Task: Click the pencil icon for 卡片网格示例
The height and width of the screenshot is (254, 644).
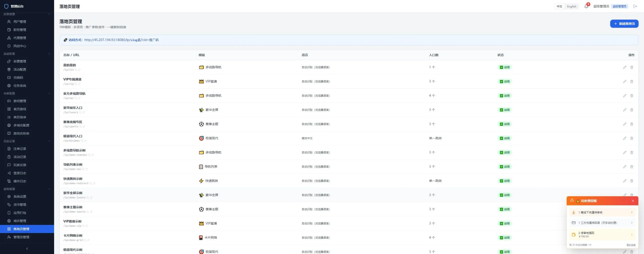Action: (x=625, y=238)
